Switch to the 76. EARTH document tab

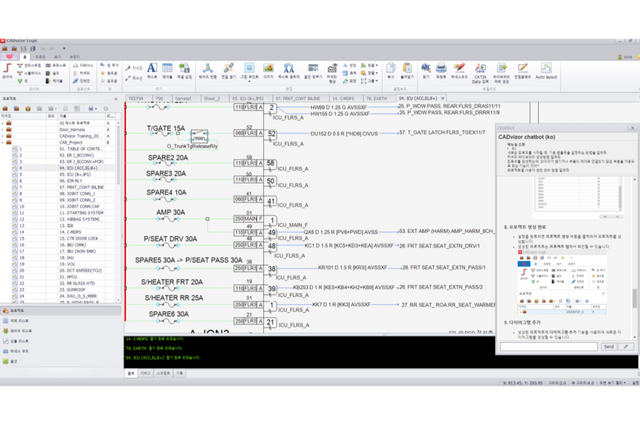click(x=377, y=99)
